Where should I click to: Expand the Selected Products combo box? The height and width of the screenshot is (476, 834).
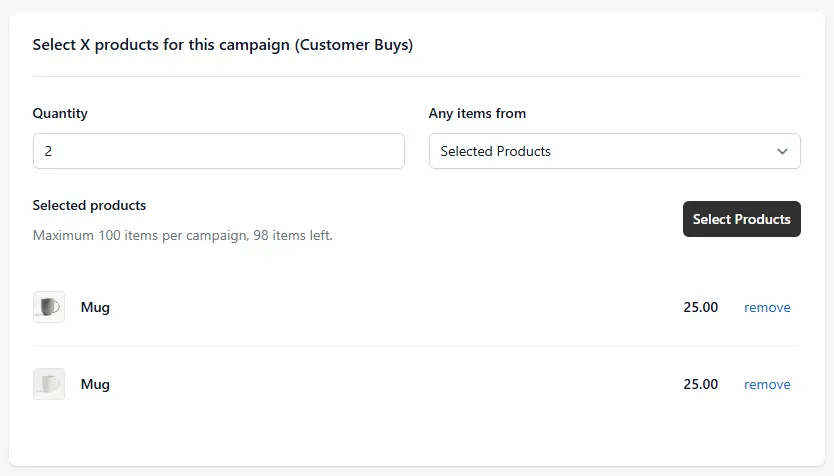coord(614,151)
